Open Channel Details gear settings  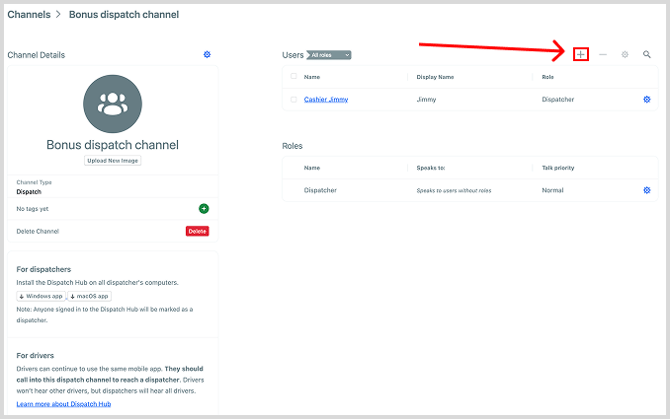pyautogui.click(x=207, y=54)
